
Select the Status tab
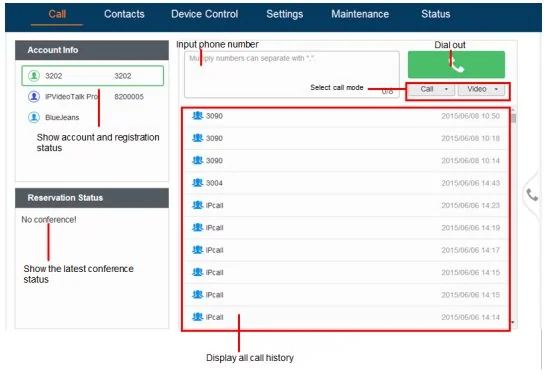[435, 14]
